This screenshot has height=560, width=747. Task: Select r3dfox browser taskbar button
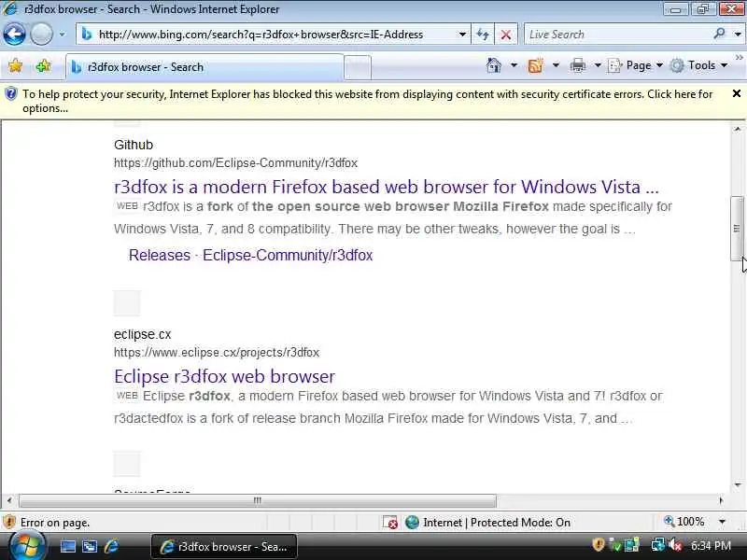[x=224, y=547]
